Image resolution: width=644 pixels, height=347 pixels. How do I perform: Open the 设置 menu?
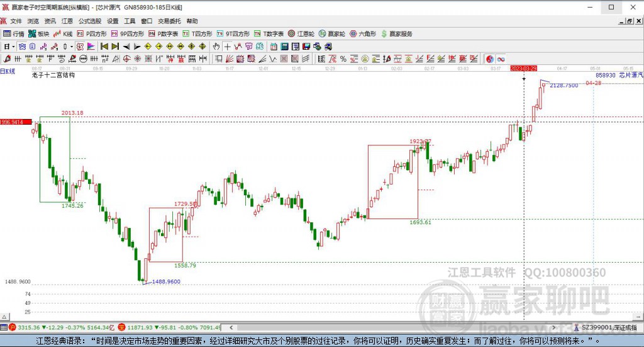(x=113, y=21)
